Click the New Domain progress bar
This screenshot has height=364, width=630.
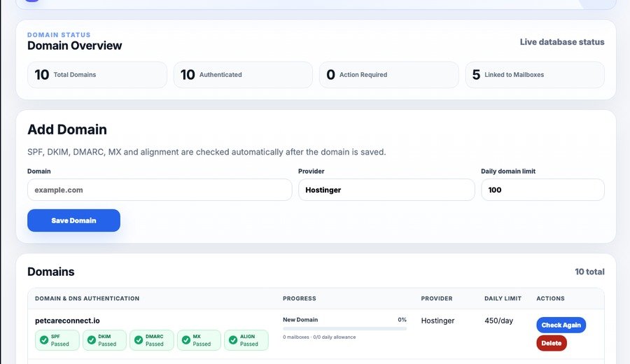coord(344,328)
